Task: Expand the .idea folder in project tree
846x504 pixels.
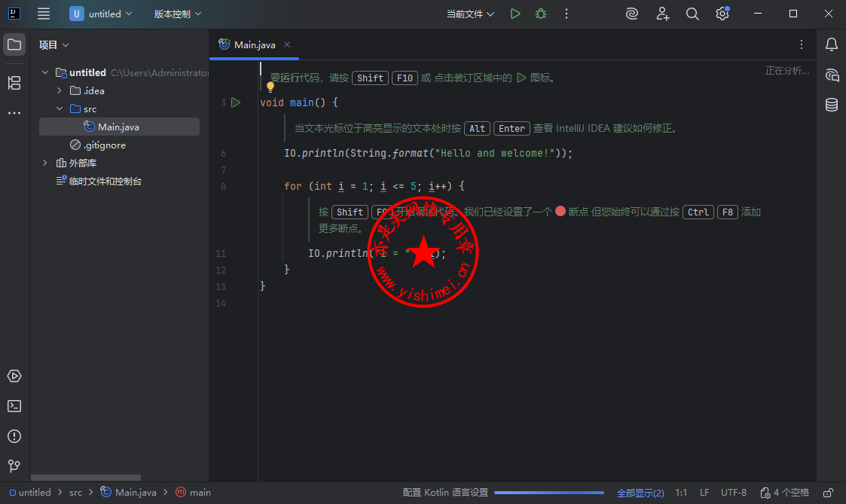Action: click(60, 91)
